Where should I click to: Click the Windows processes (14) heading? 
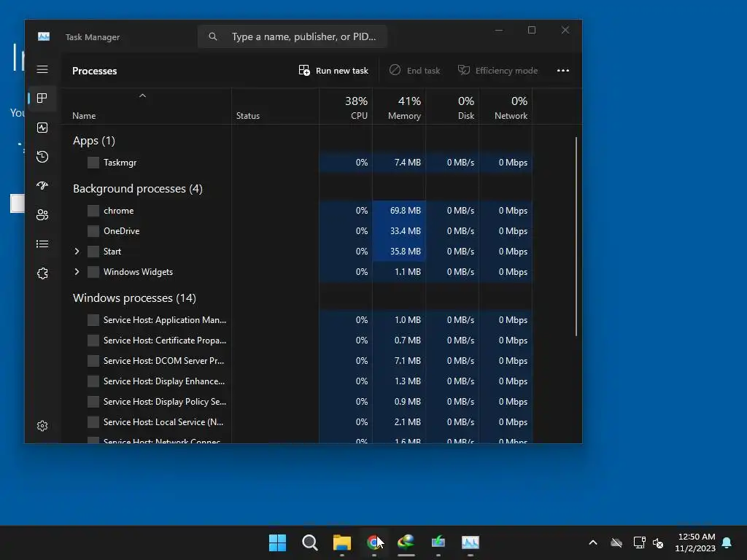point(134,298)
